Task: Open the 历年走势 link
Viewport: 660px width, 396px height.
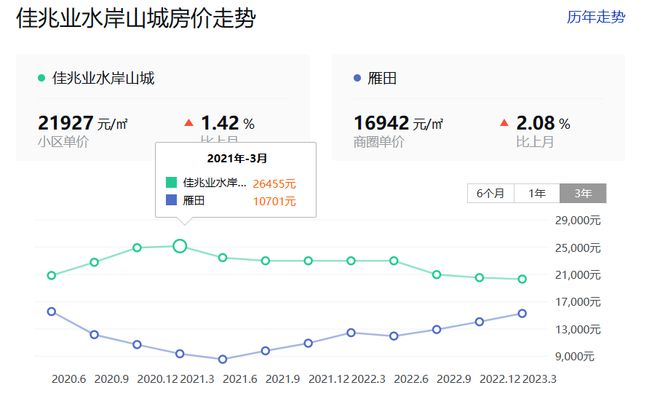Action: (596, 17)
